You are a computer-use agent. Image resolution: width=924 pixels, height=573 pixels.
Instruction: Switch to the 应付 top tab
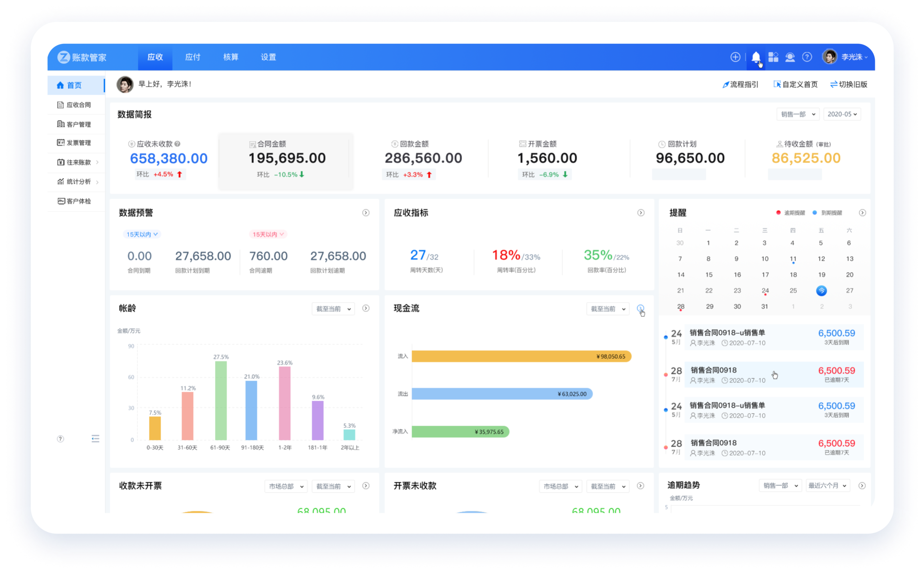pos(193,57)
